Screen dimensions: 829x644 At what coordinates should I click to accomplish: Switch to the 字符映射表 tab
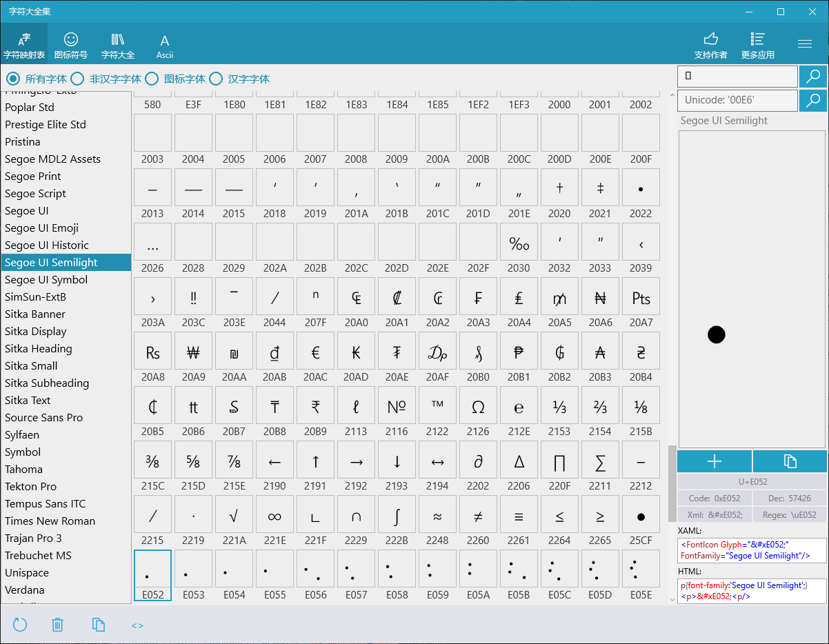tap(24, 43)
